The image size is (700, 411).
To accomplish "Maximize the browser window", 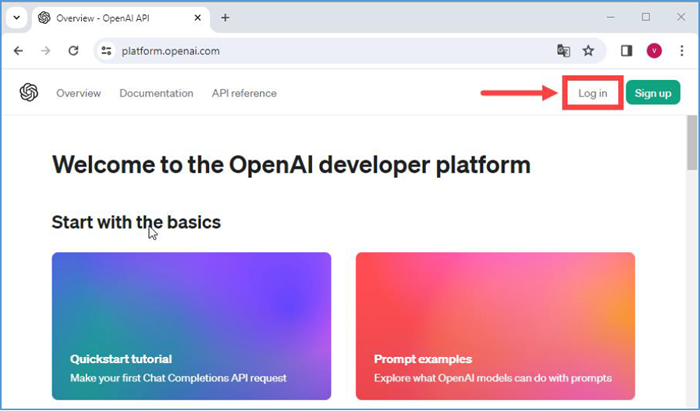I will coord(646,17).
